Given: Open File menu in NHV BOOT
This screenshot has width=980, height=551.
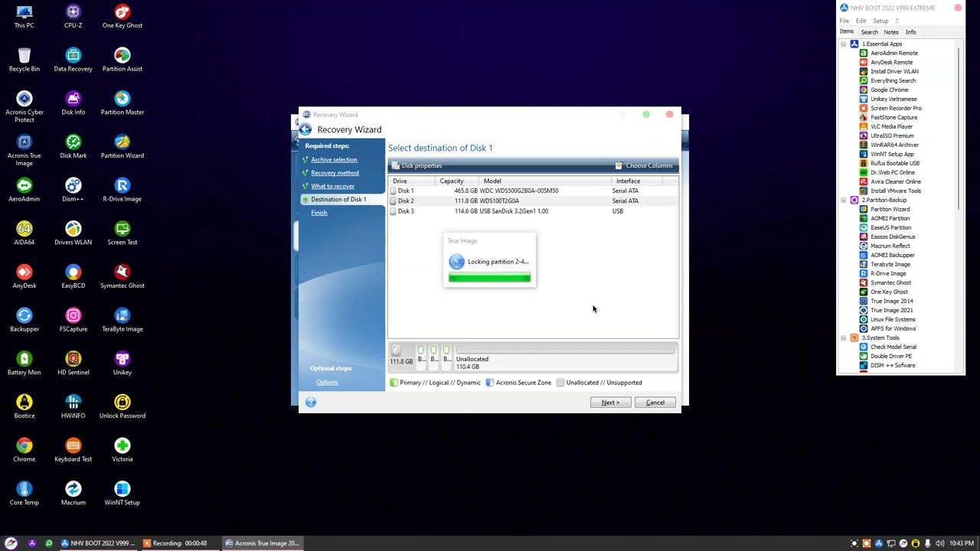Looking at the screenshot, I should [844, 21].
